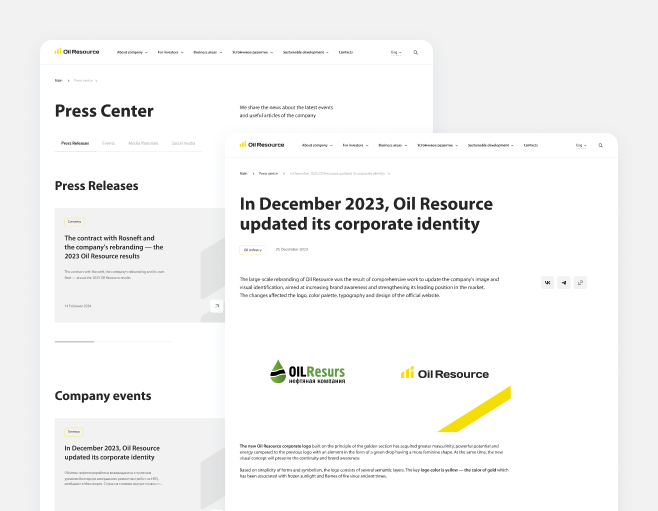This screenshot has width=658, height=511.
Task: Expand About company menu on the article page
Action: tap(317, 146)
